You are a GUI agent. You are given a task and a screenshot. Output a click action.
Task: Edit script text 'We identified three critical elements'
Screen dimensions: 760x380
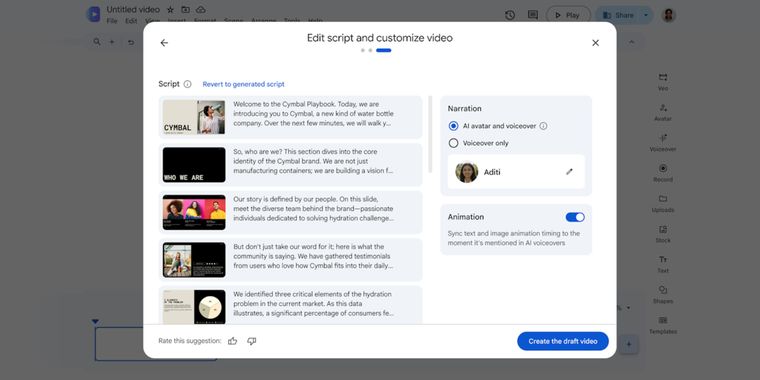click(x=313, y=304)
